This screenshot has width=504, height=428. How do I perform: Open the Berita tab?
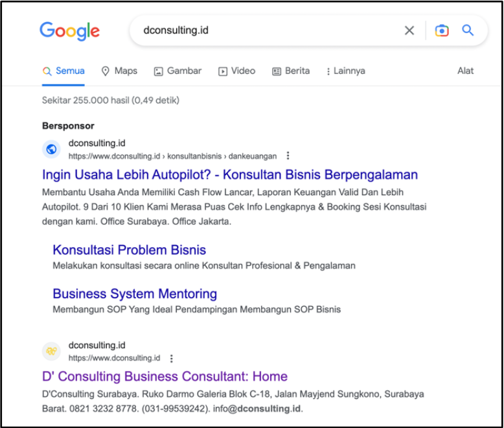click(291, 71)
